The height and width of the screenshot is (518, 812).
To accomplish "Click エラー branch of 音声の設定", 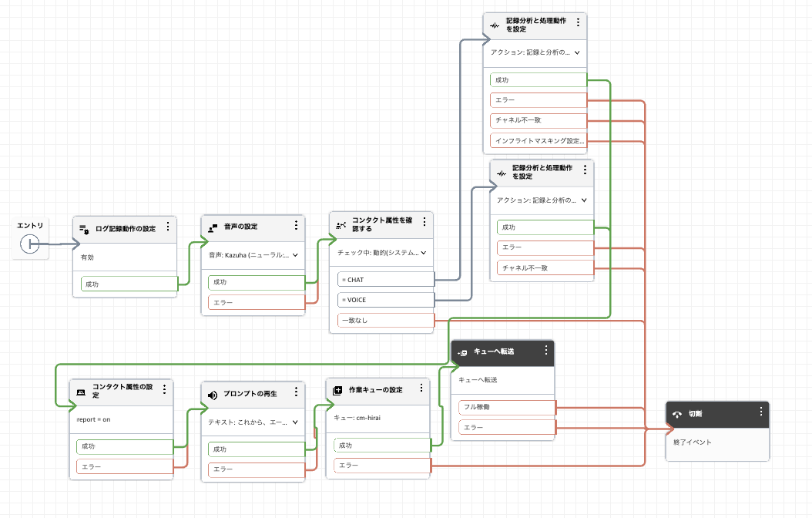I will click(257, 302).
